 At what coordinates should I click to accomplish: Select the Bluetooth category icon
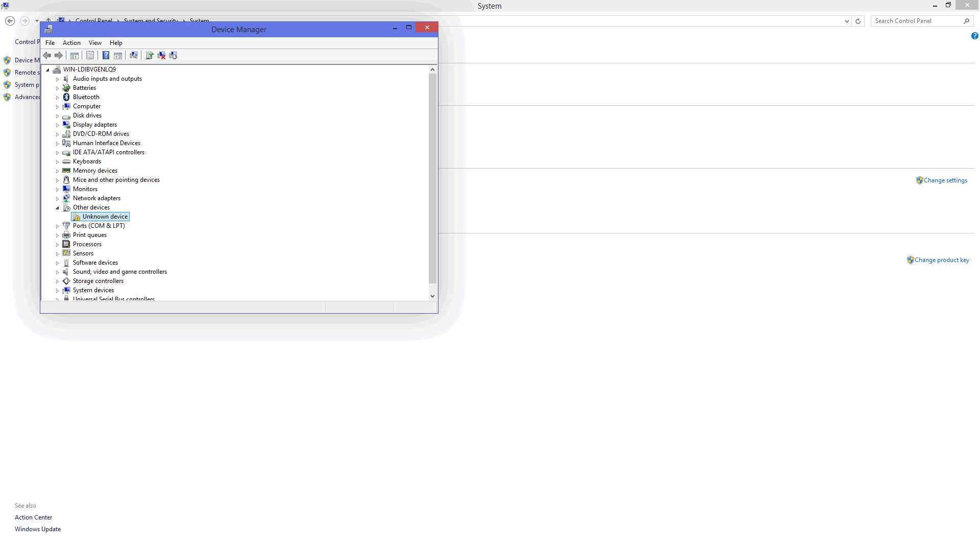click(x=66, y=97)
